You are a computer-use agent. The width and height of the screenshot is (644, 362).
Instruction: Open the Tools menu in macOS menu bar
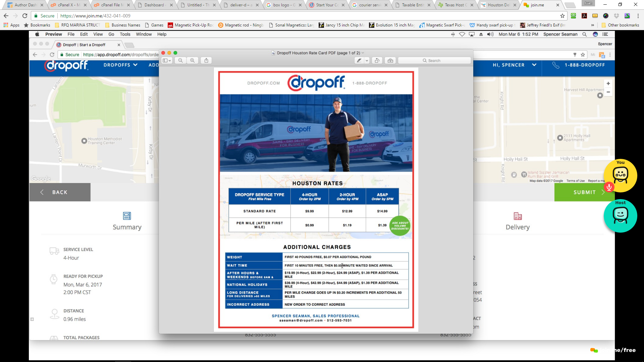point(125,34)
